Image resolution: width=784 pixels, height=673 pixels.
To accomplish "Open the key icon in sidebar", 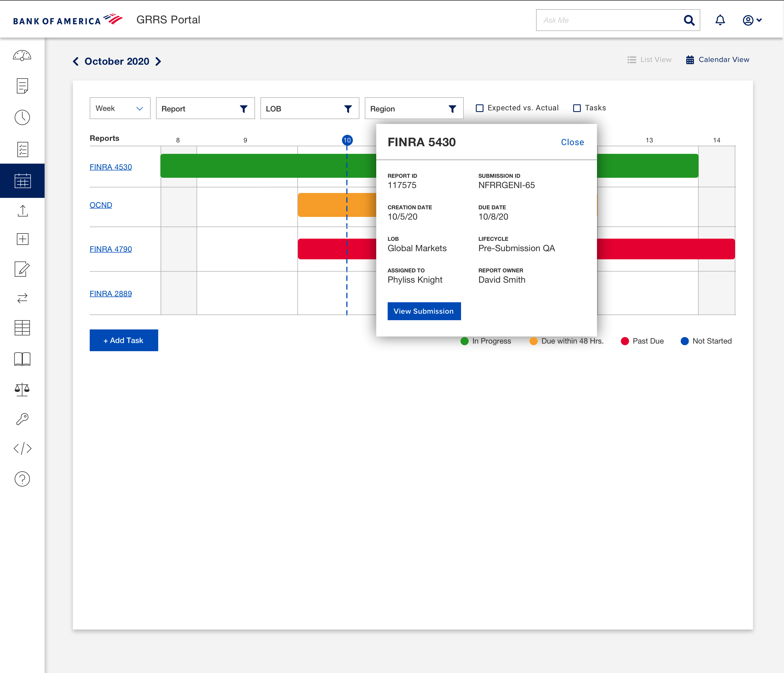I will 22,419.
